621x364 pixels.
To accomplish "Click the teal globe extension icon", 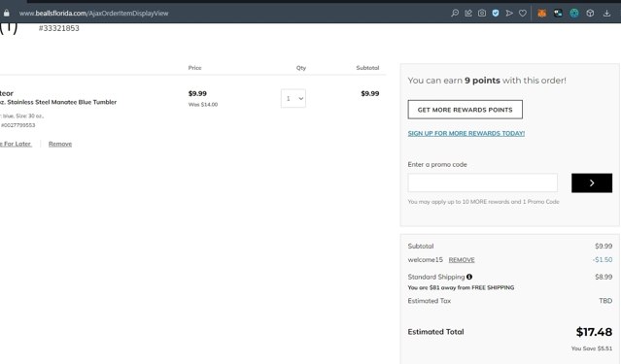I will tap(574, 13).
